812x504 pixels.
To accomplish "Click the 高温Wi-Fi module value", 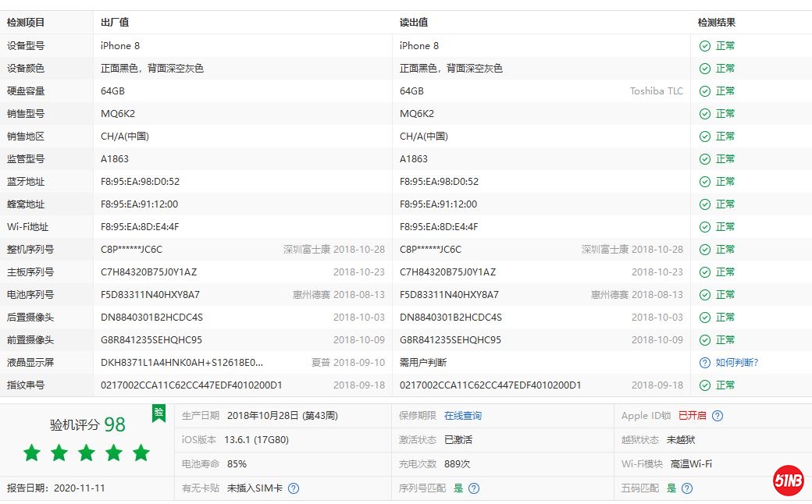I will pos(691,464).
